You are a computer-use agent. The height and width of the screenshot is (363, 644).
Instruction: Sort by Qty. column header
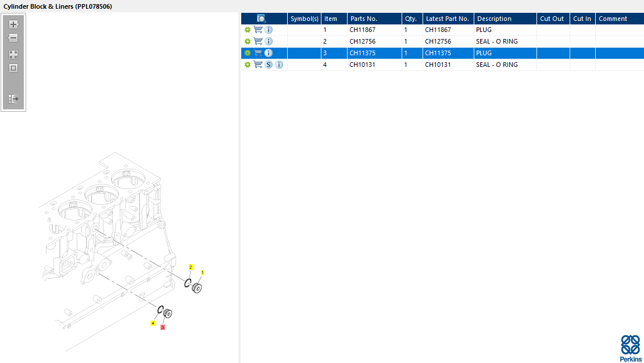point(412,19)
